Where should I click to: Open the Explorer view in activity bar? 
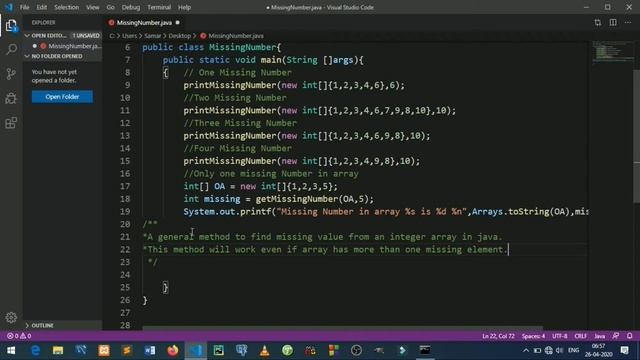click(x=11, y=26)
